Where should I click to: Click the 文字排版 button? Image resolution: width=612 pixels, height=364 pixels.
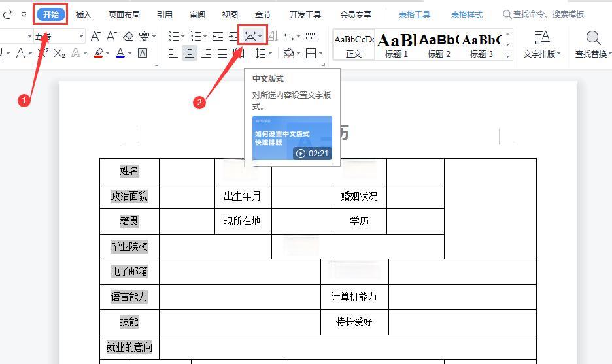[x=541, y=44]
